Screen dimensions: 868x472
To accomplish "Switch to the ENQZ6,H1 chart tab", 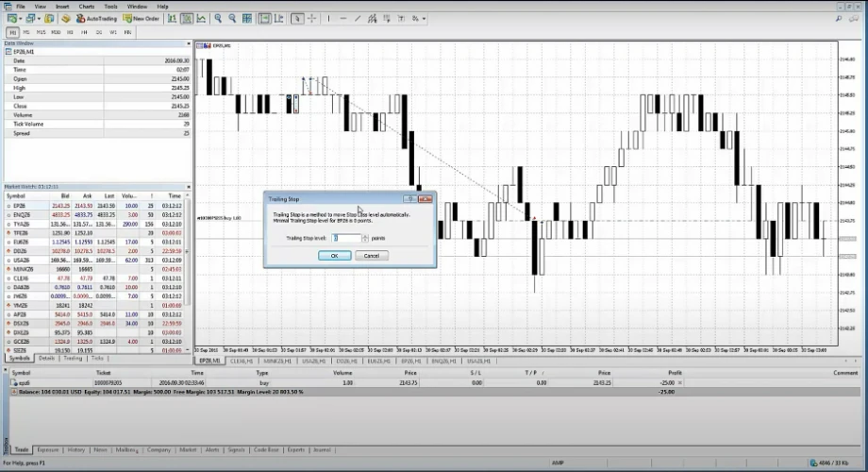I will click(443, 361).
